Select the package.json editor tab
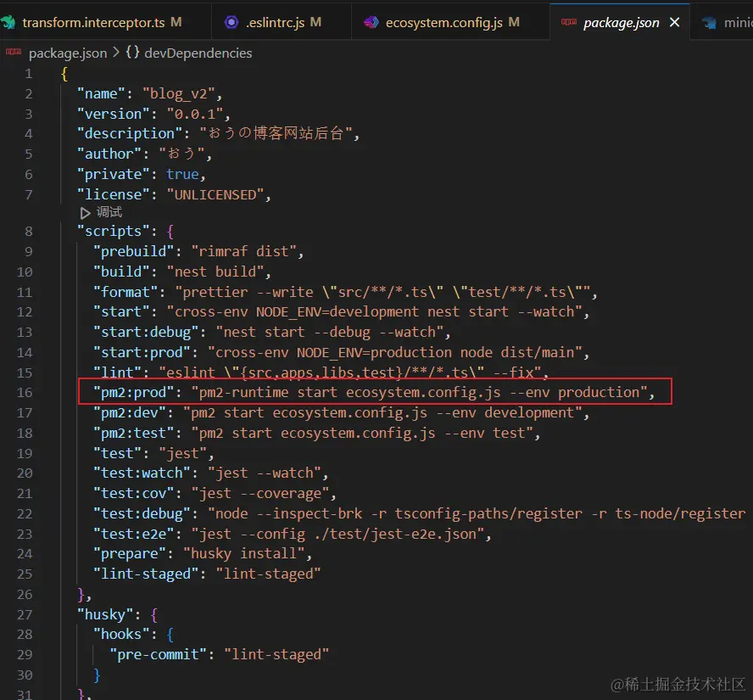 pos(621,23)
